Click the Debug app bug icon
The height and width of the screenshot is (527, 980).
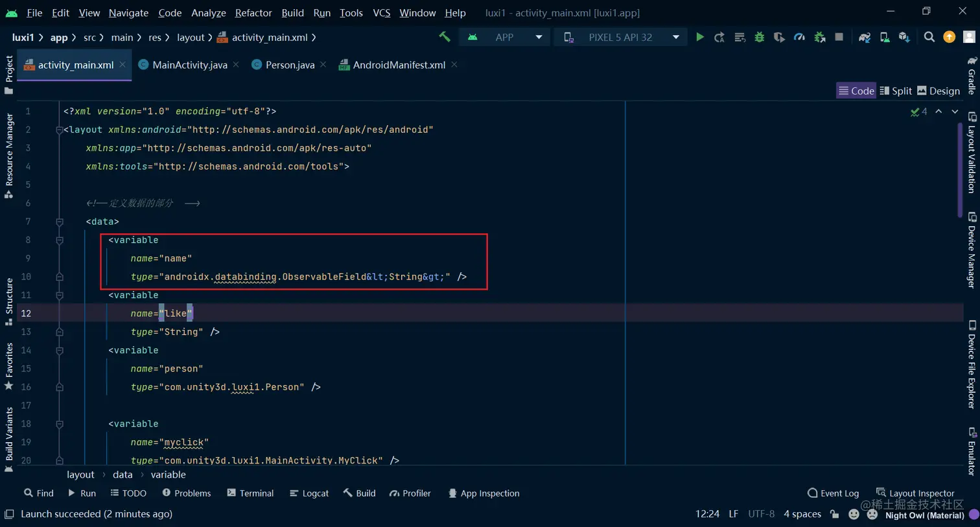[760, 37]
